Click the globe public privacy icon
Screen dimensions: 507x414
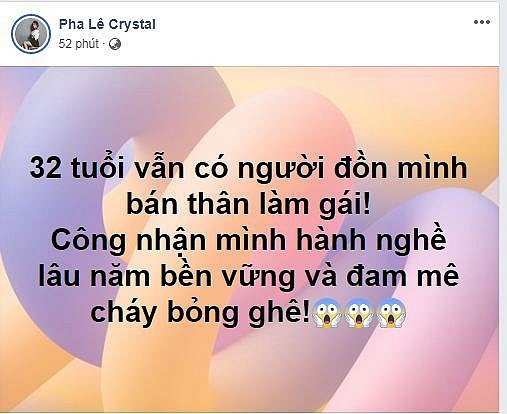pyautogui.click(x=115, y=44)
